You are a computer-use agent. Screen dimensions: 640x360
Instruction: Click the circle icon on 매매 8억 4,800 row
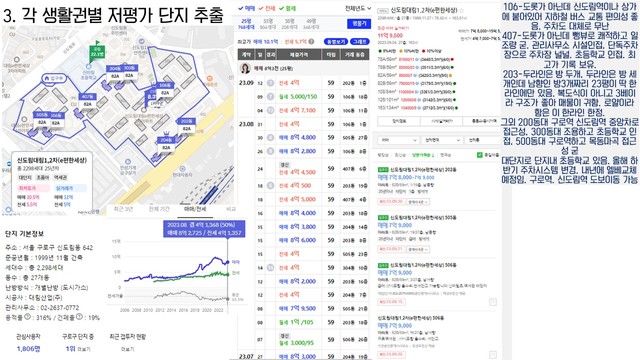click(271, 138)
